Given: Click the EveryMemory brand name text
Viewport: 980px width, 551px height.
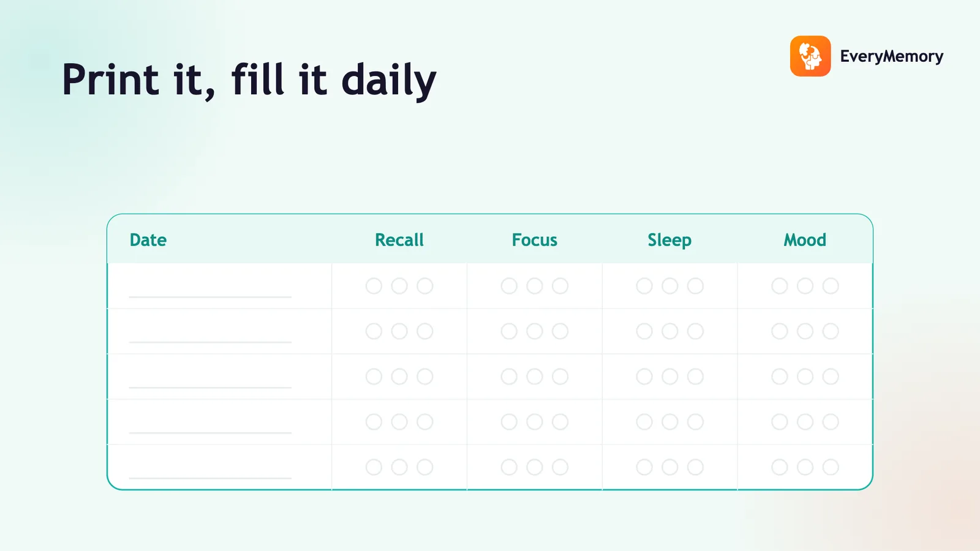Looking at the screenshot, I should (x=891, y=56).
